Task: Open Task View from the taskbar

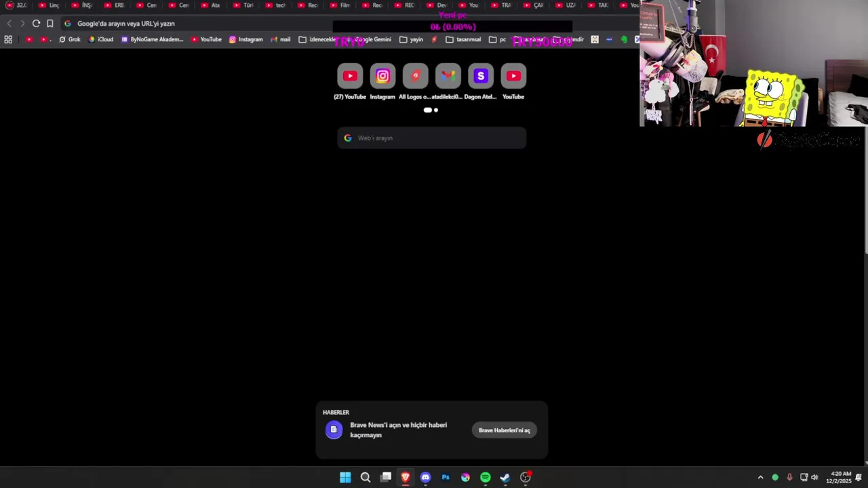Action: [386, 477]
